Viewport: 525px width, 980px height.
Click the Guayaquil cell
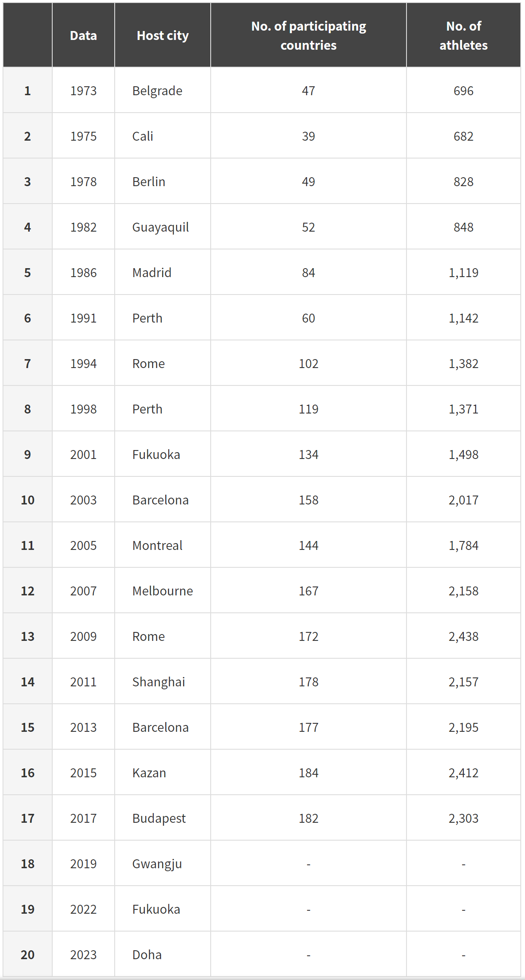pyautogui.click(x=163, y=227)
